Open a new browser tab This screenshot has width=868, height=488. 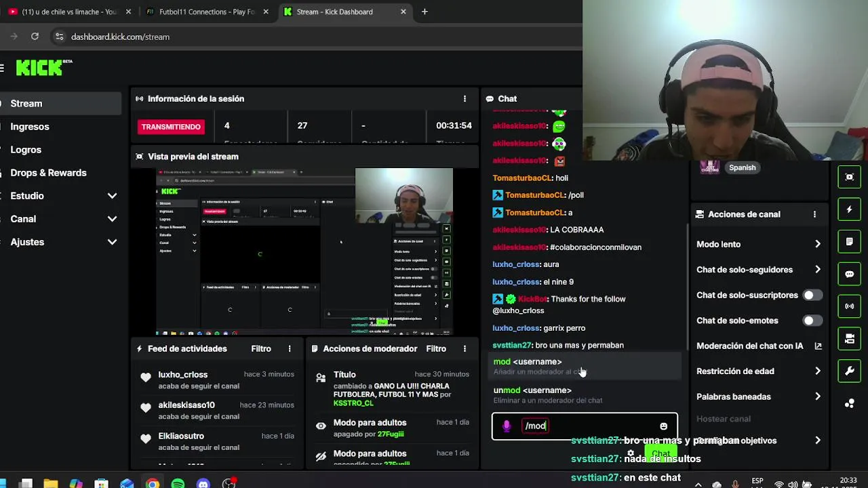425,12
